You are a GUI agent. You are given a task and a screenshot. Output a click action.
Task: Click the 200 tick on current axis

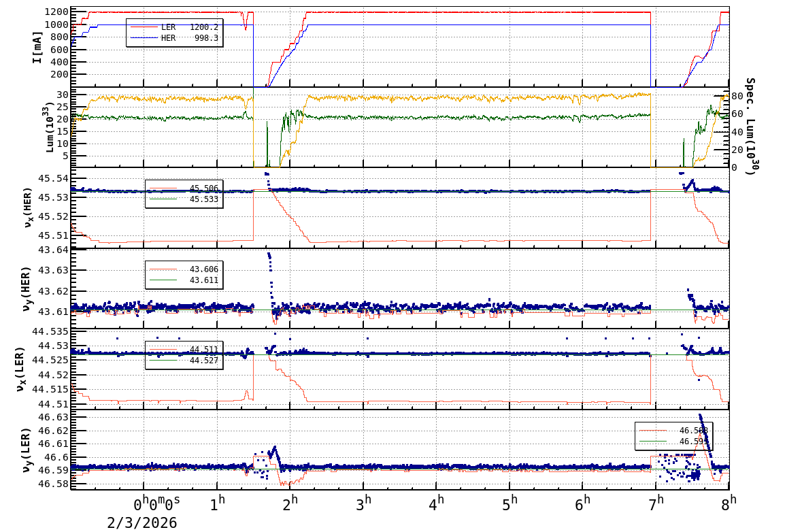click(60, 74)
